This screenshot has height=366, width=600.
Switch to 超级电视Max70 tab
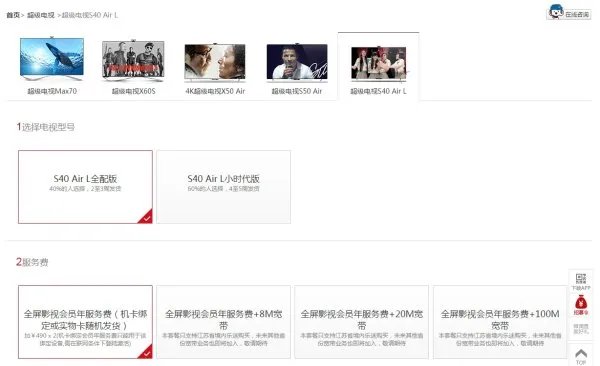52,91
